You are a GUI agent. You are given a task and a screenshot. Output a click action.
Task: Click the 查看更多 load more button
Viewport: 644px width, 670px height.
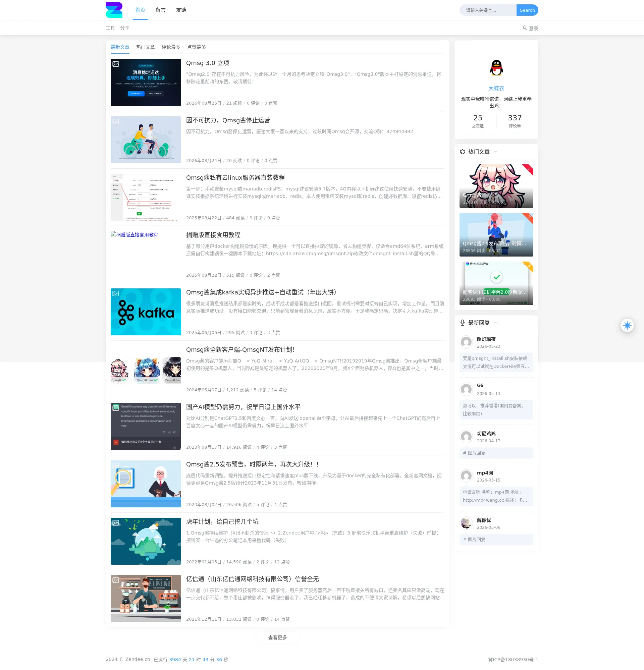point(277,637)
